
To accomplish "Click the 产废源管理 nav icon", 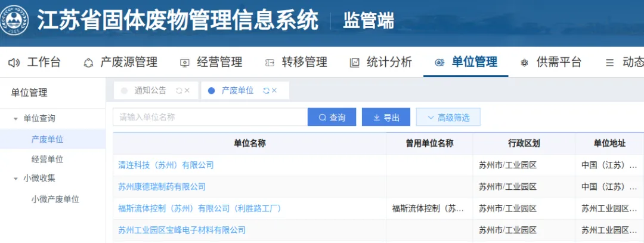I will coord(88,63).
